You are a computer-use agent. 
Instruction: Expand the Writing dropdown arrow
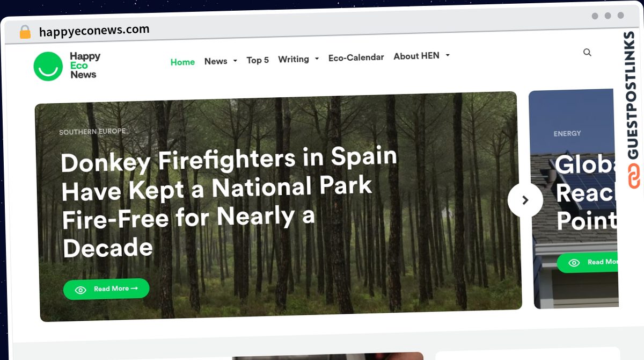tap(317, 59)
